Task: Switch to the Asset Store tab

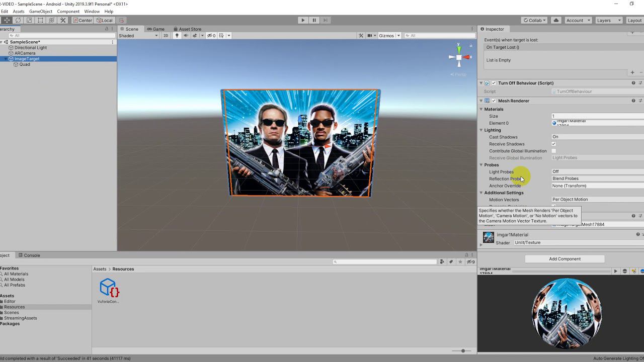Action: click(187, 29)
